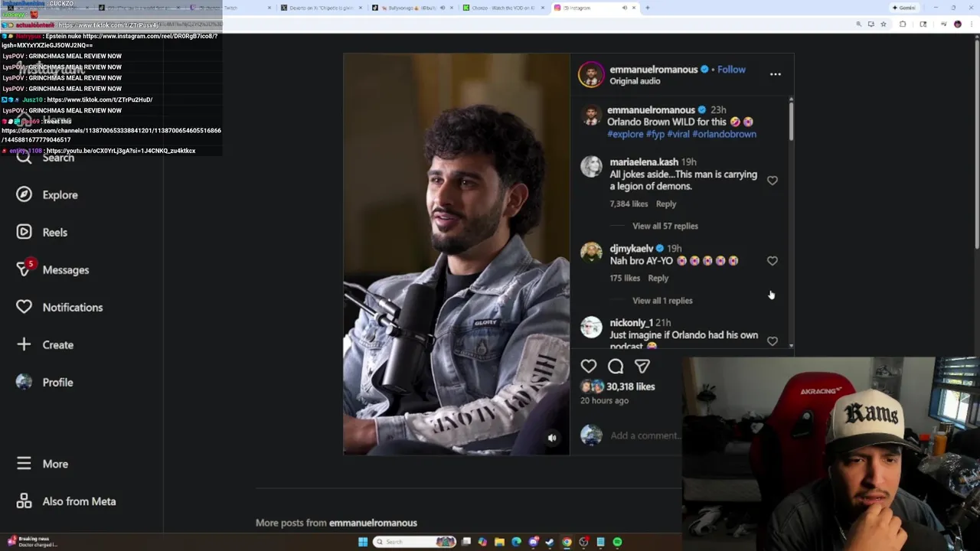Like djmykaelv's comment
This screenshot has width=980, height=551.
[x=772, y=261]
